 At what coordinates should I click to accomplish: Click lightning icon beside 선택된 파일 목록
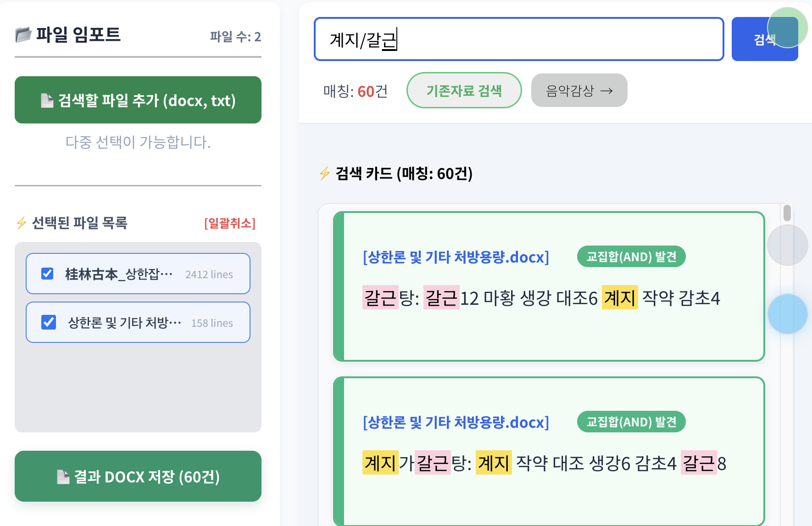coord(22,223)
